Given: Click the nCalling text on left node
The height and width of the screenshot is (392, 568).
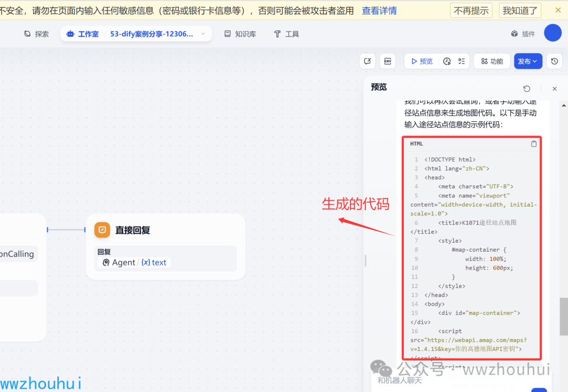Looking at the screenshot, I should coord(17,254).
